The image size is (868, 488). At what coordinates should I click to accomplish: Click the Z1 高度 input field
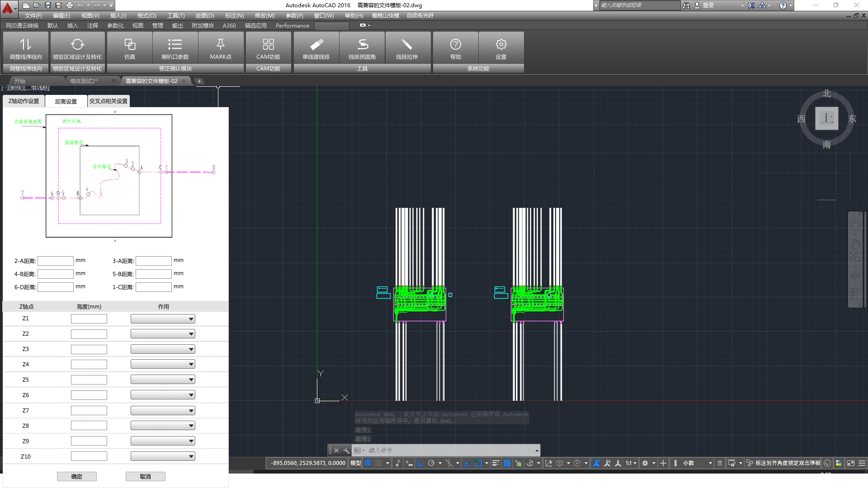(x=89, y=319)
